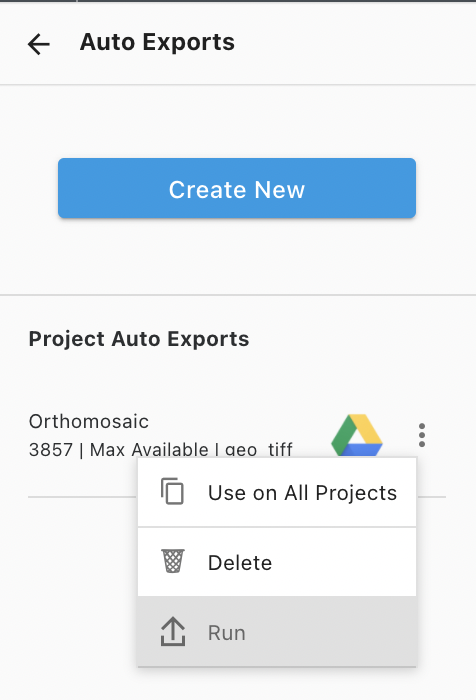Click the Run text label
Viewport: 476px width, 700px height.
click(x=227, y=633)
